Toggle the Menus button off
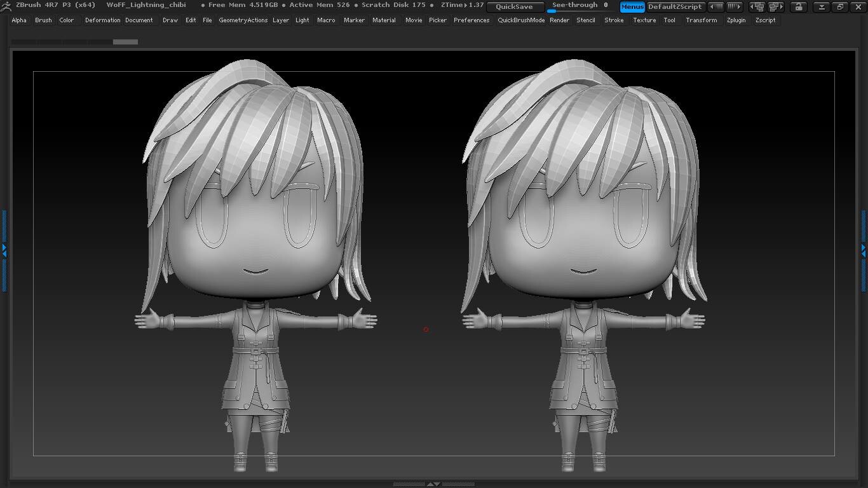Screen dimensions: 868x488 632,7
